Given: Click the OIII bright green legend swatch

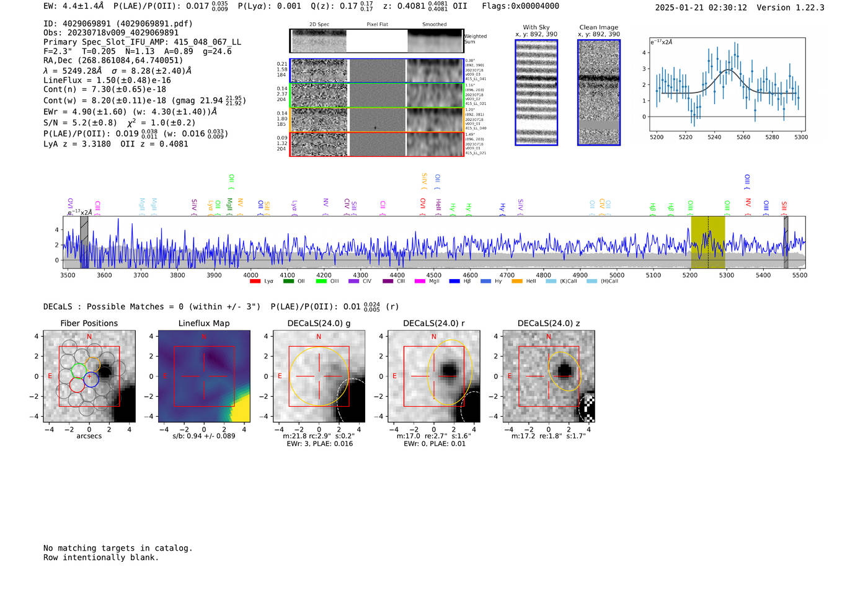Looking at the screenshot, I should pyautogui.click(x=321, y=282).
